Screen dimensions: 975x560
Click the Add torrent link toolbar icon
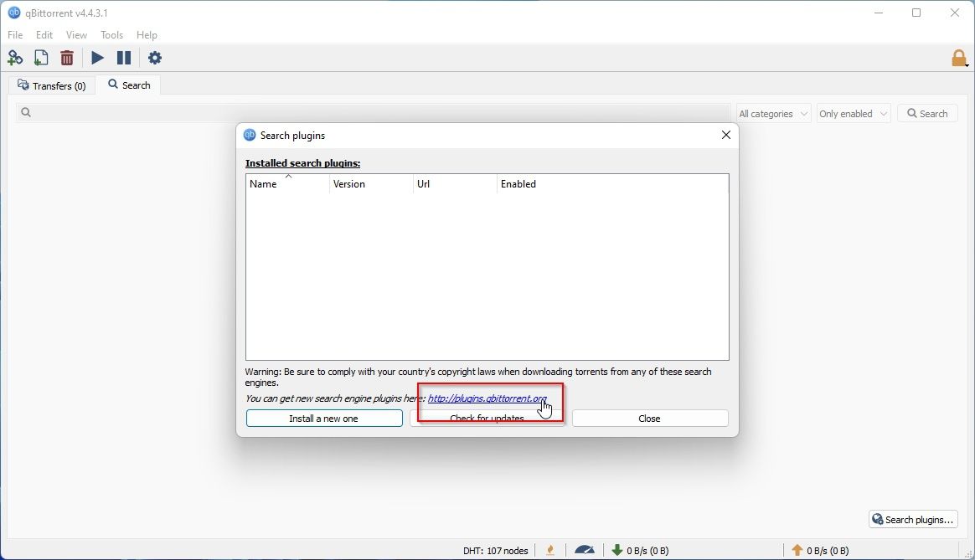coord(15,58)
